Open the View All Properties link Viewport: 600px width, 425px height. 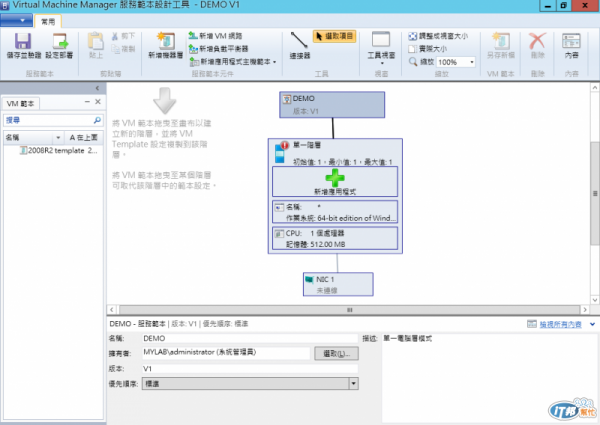[x=560, y=324]
